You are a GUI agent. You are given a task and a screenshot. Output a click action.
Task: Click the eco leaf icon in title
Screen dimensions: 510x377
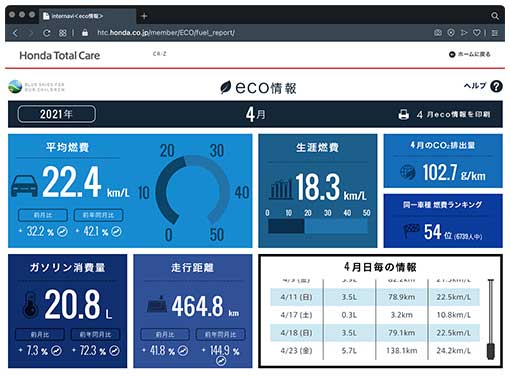pyautogui.click(x=226, y=87)
